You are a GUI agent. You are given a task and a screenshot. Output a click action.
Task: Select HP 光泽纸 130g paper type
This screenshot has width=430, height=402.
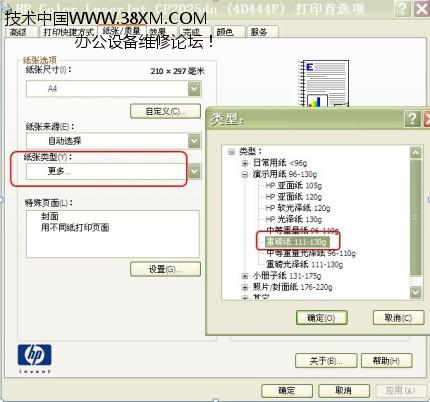click(294, 219)
